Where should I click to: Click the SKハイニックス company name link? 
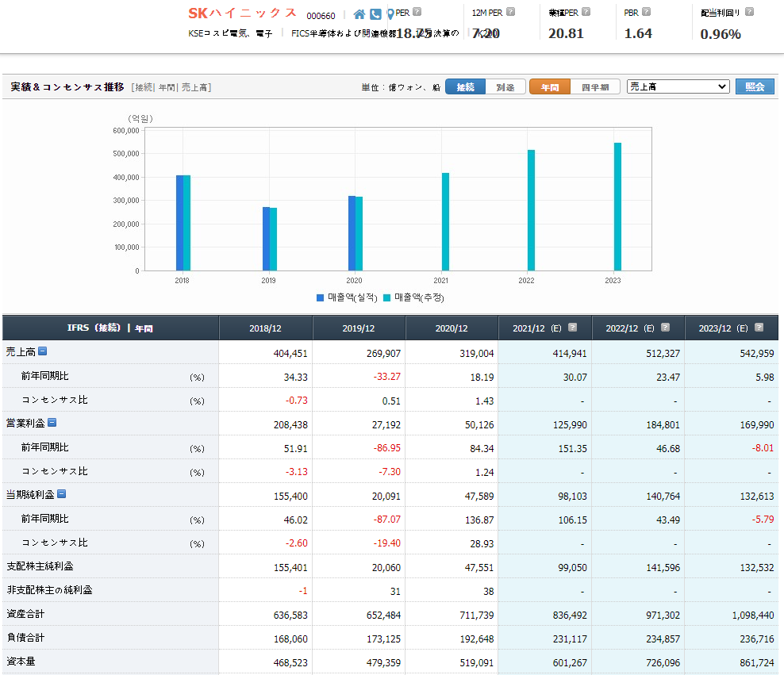(x=242, y=13)
